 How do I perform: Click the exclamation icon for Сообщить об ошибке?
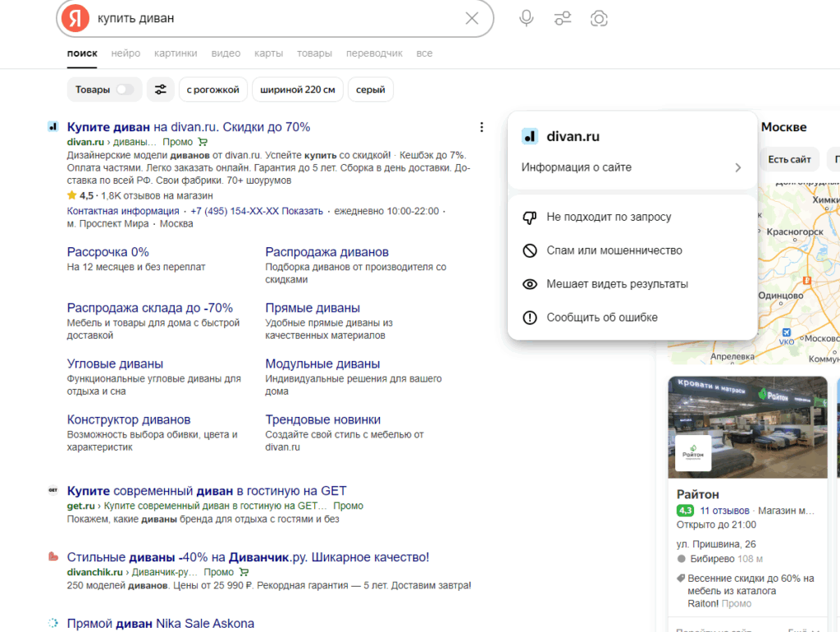click(530, 318)
